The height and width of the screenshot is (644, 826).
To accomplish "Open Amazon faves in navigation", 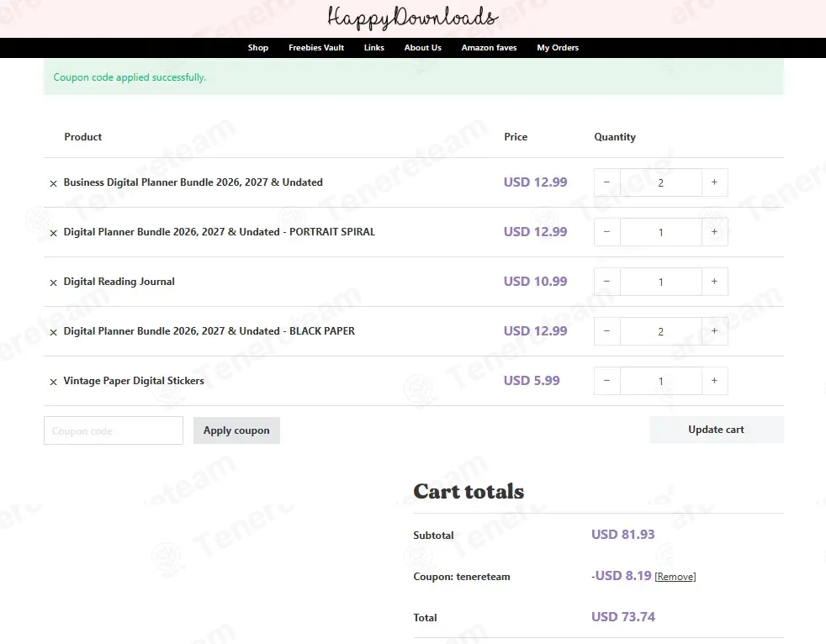I will 489,47.
